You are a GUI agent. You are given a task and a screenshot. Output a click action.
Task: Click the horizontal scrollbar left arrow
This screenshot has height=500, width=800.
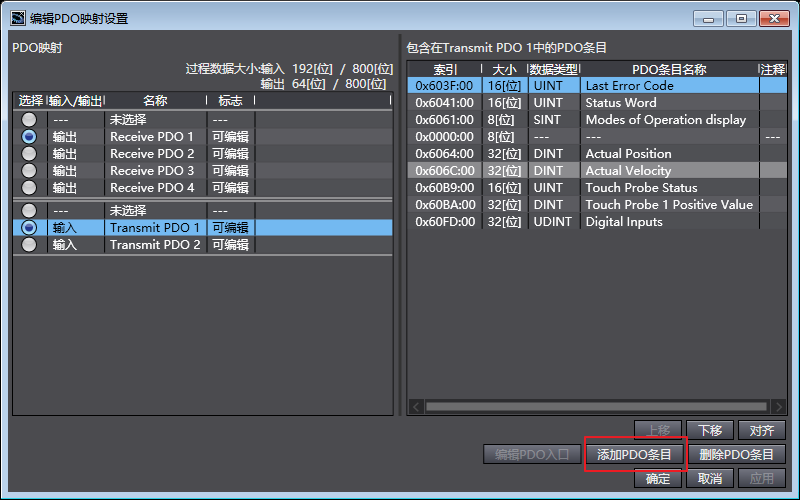[416, 407]
